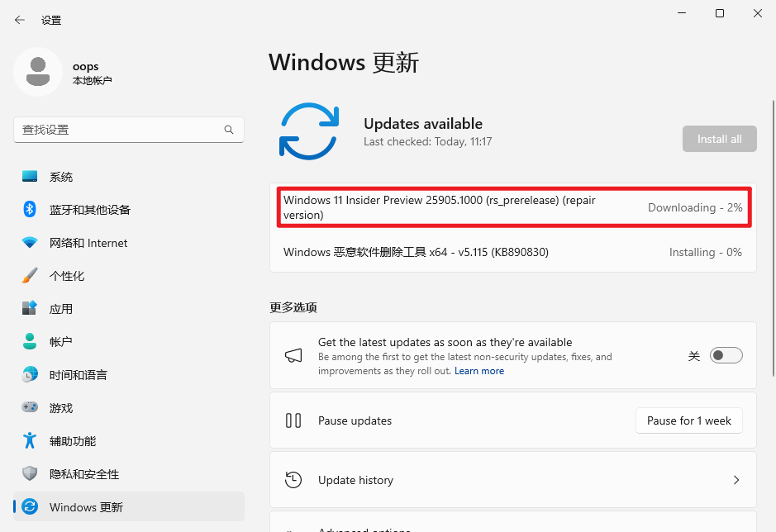Click the back arrow icon in title bar
776x532 pixels.
tap(20, 20)
